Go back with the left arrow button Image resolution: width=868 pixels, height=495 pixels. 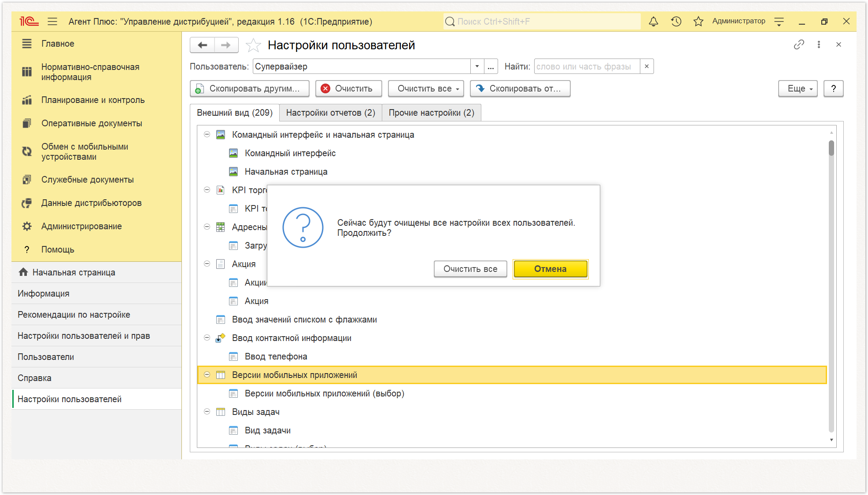click(x=202, y=45)
